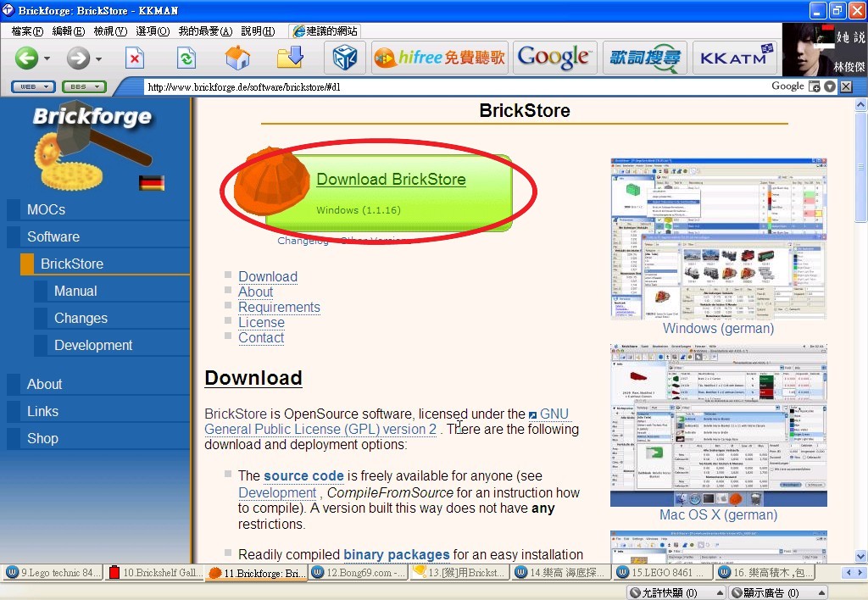The height and width of the screenshot is (600, 868).
Task: Go to the home page via house icon
Action: (237, 58)
